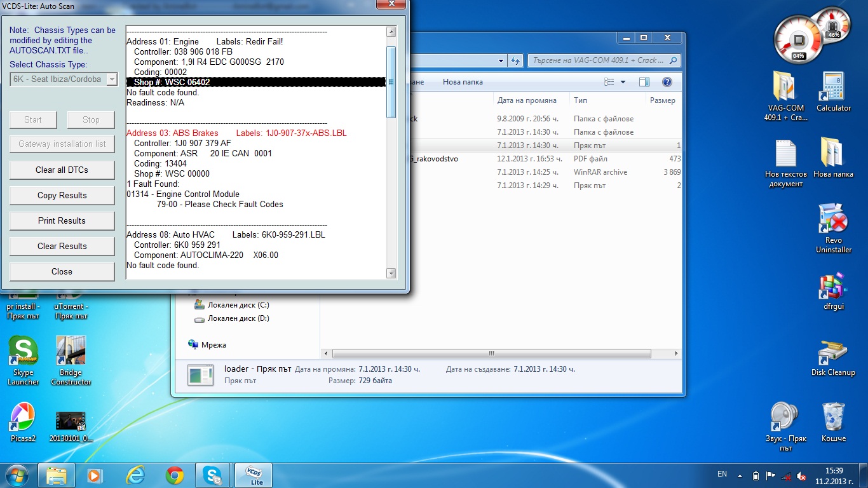868x488 pixels.
Task: Sort by 'Дата на промяна' column header
Action: (x=527, y=100)
